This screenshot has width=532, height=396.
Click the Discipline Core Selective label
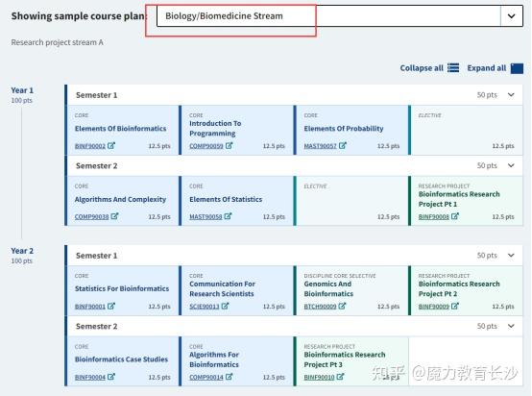pos(340,276)
